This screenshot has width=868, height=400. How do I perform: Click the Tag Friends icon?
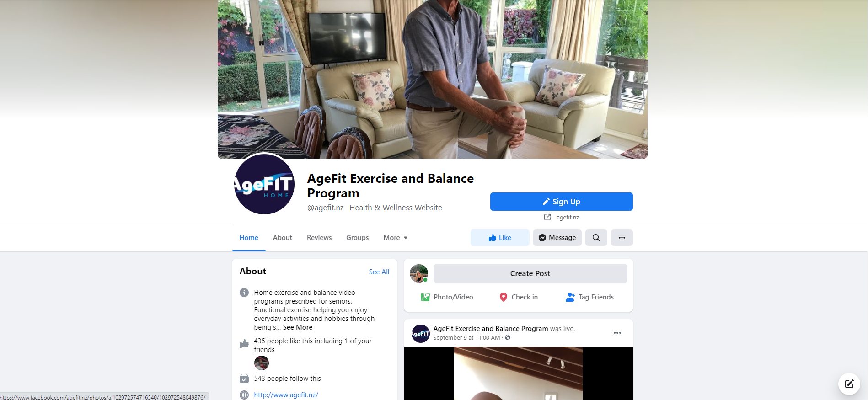[570, 297]
